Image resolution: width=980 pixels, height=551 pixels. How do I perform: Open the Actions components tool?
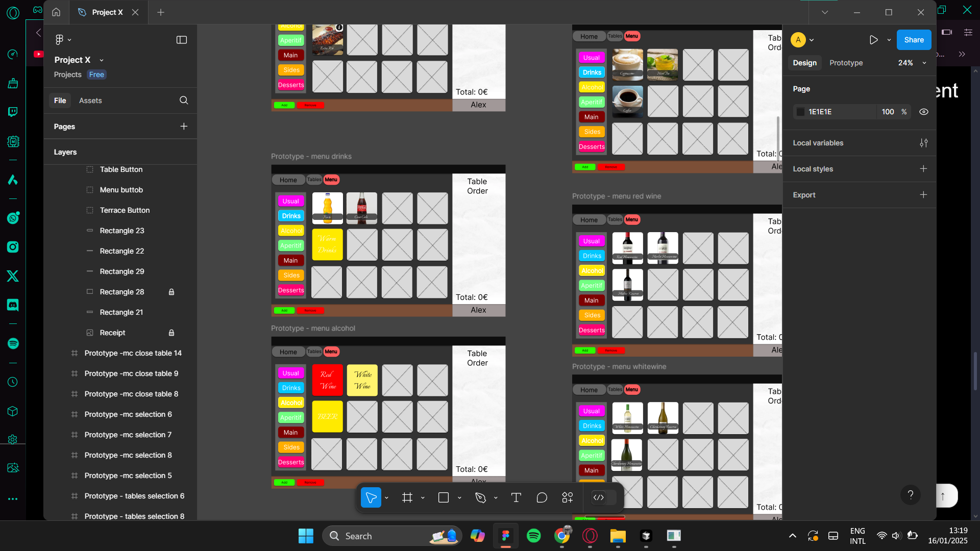point(568,497)
